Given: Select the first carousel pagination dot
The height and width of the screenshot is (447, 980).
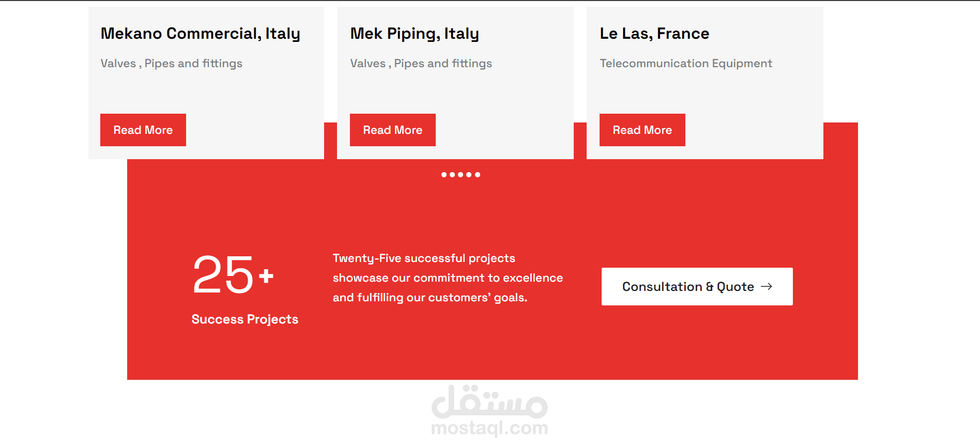Looking at the screenshot, I should (x=444, y=175).
